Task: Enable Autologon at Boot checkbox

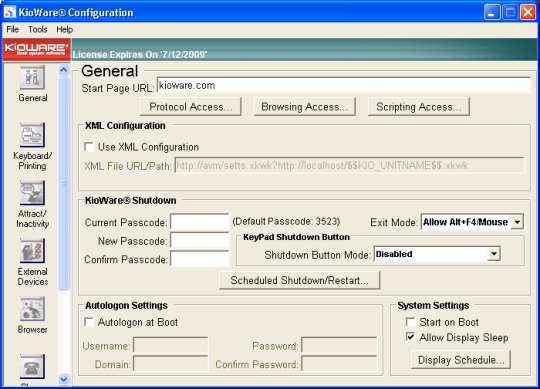Action: pos(89,322)
